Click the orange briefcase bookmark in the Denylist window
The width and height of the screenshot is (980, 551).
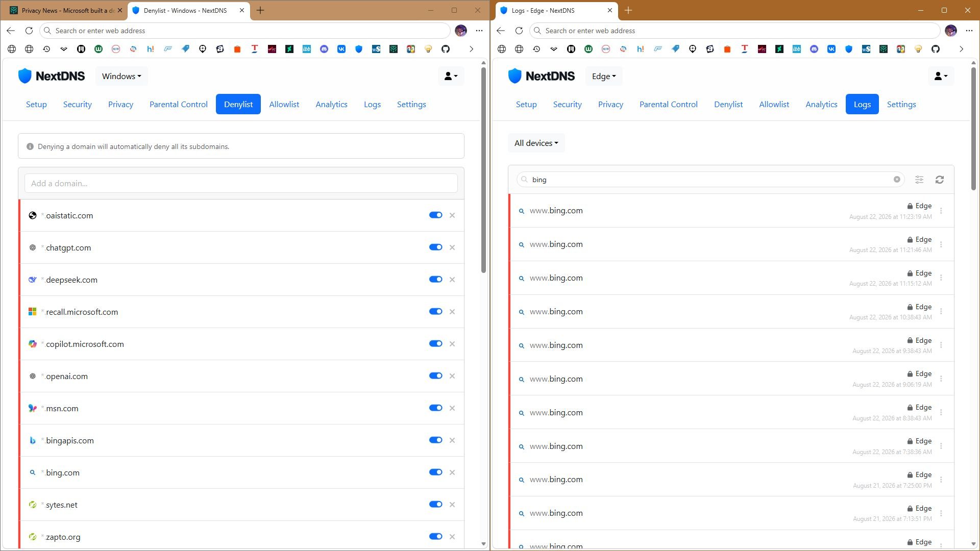tap(237, 49)
